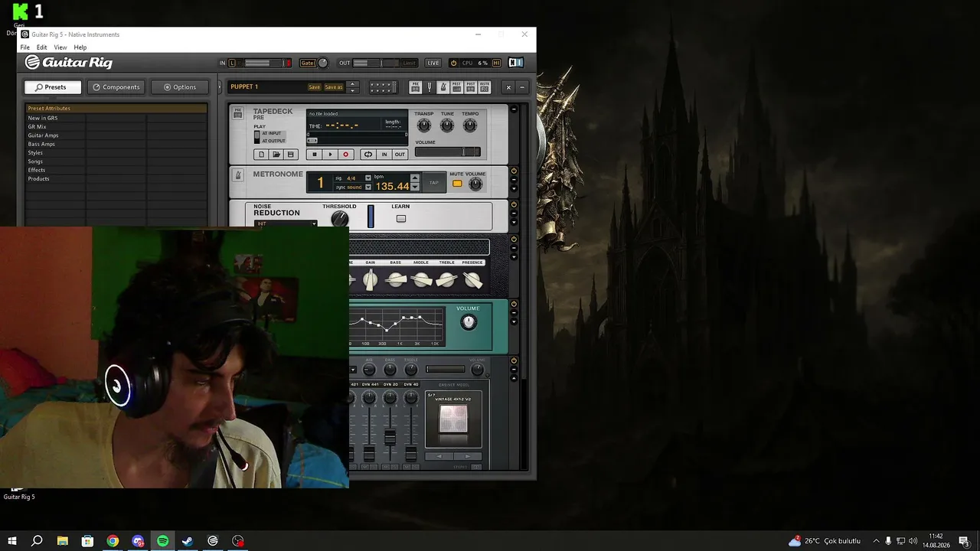Tap tempo on the Metronome
The width and height of the screenshot is (980, 551).
pyautogui.click(x=434, y=182)
